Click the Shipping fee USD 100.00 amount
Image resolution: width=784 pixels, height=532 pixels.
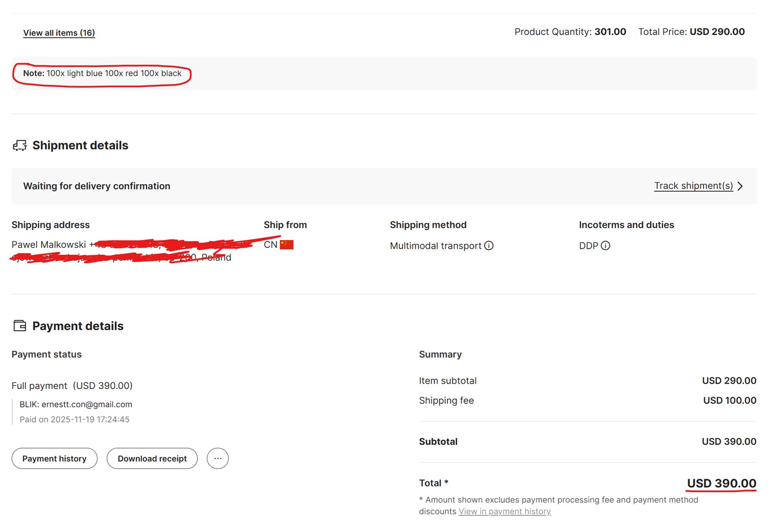(729, 400)
